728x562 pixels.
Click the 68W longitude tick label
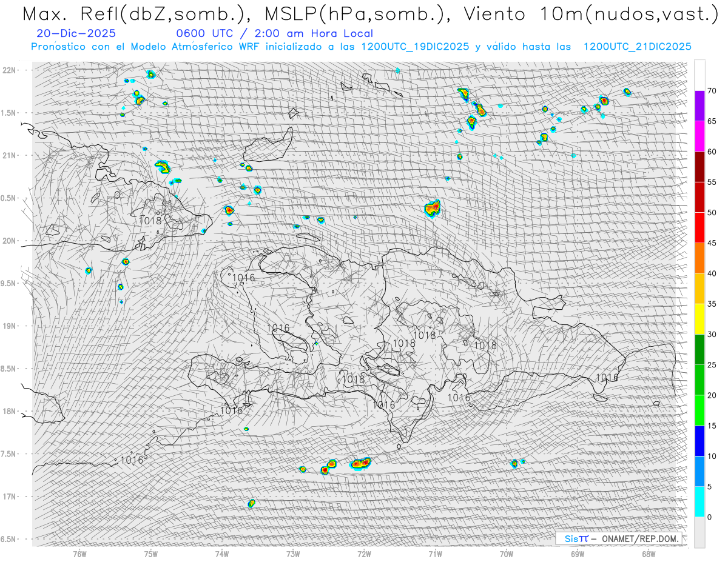pyautogui.click(x=649, y=554)
